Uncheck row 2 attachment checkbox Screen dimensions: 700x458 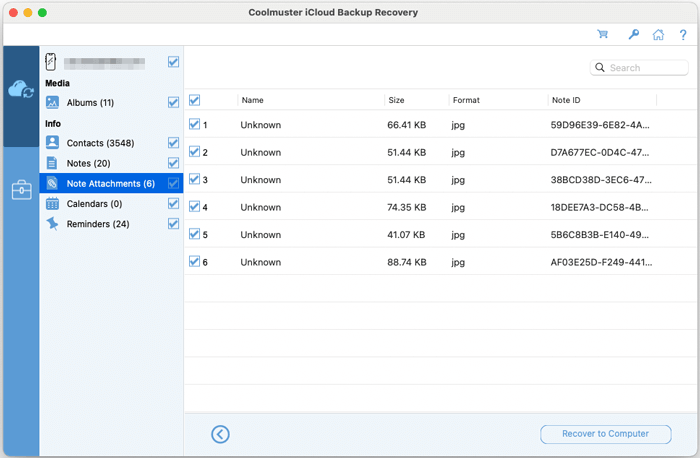tap(194, 152)
